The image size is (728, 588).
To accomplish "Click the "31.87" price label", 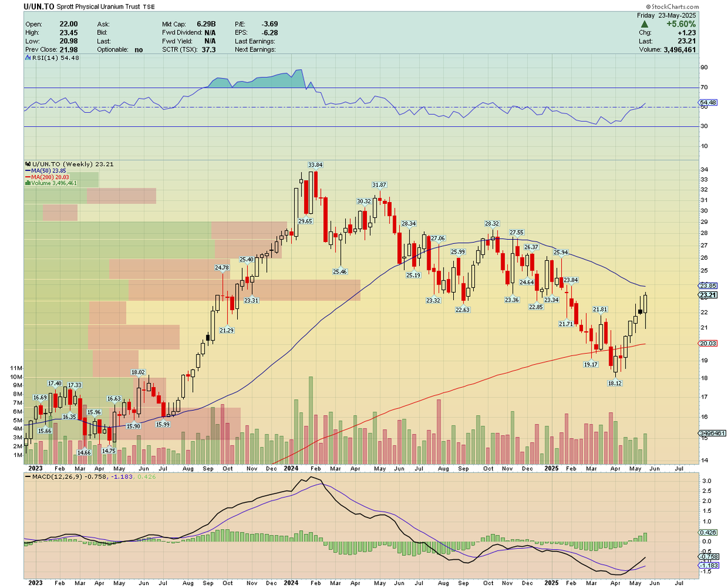I will tap(380, 184).
